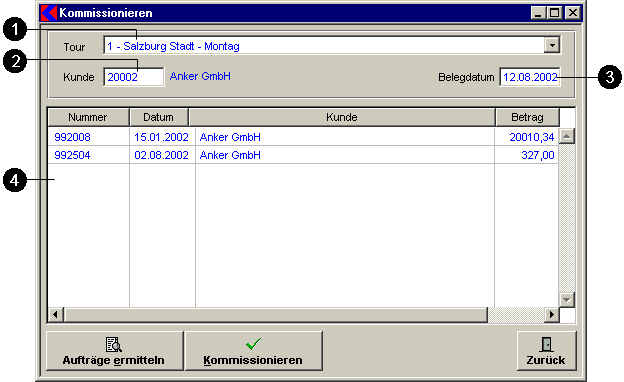Close the Kommissionieren window
The image size is (624, 382).
click(x=573, y=13)
